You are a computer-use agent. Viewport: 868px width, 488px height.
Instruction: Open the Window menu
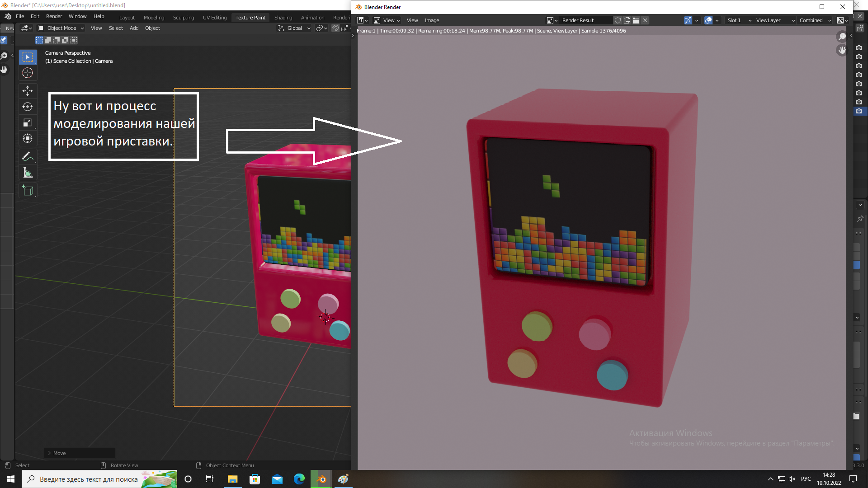[77, 16]
